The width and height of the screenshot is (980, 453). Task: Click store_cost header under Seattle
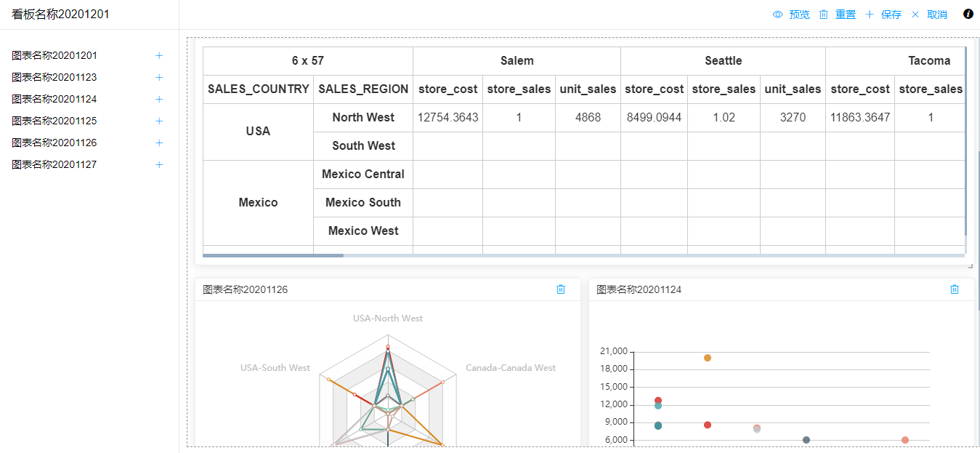click(655, 89)
